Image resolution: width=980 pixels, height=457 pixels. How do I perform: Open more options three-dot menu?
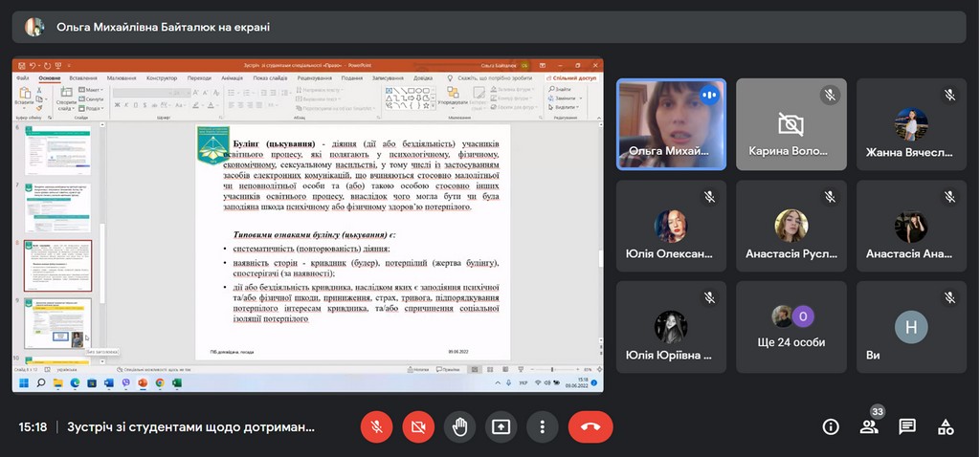click(542, 426)
